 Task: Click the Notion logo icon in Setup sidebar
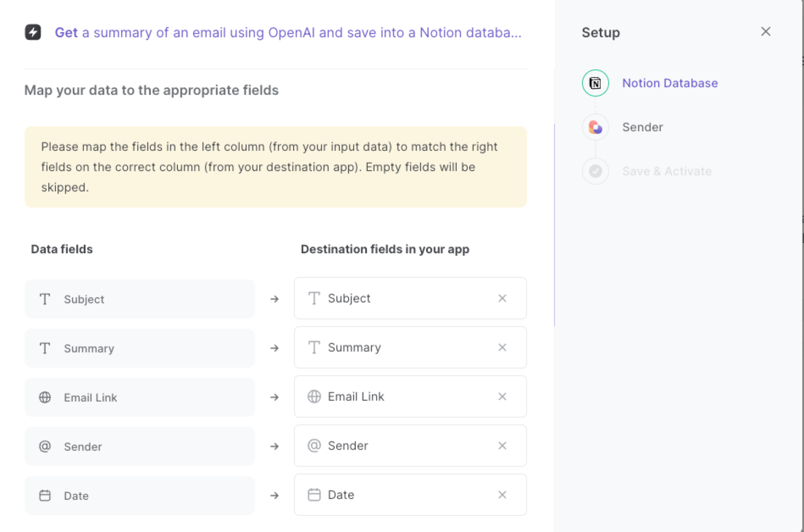595,82
